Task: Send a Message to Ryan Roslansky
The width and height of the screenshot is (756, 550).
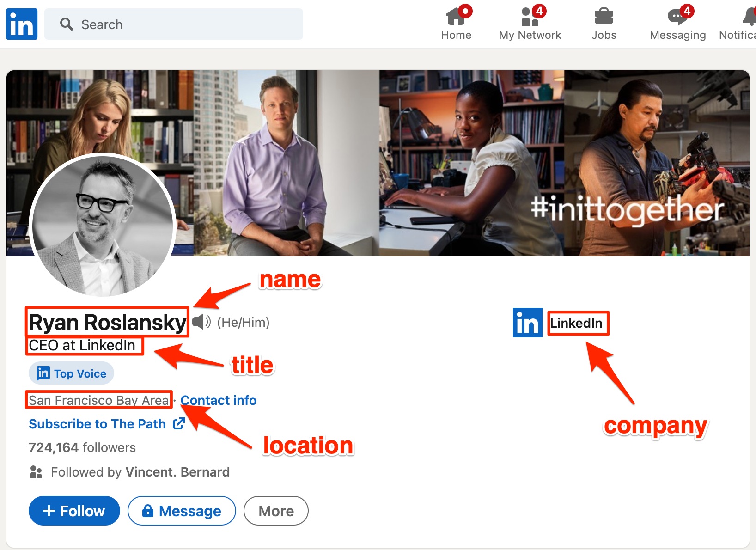Action: pyautogui.click(x=182, y=511)
